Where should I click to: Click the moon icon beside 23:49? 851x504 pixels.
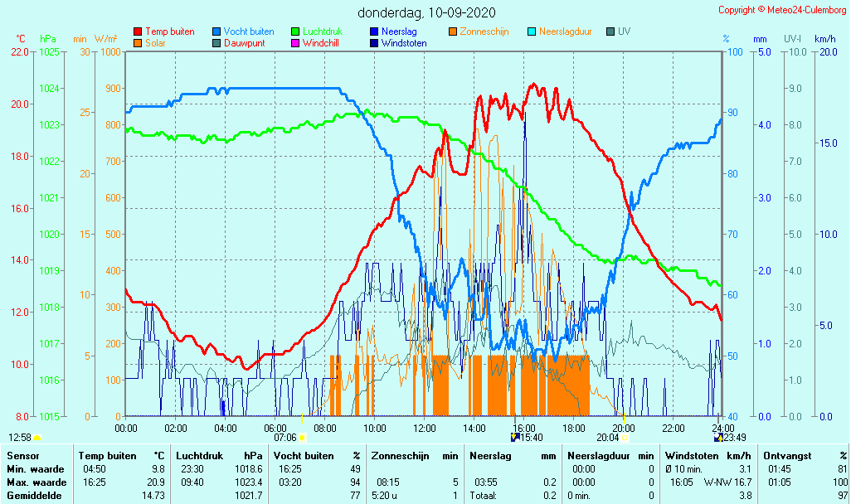tap(717, 437)
